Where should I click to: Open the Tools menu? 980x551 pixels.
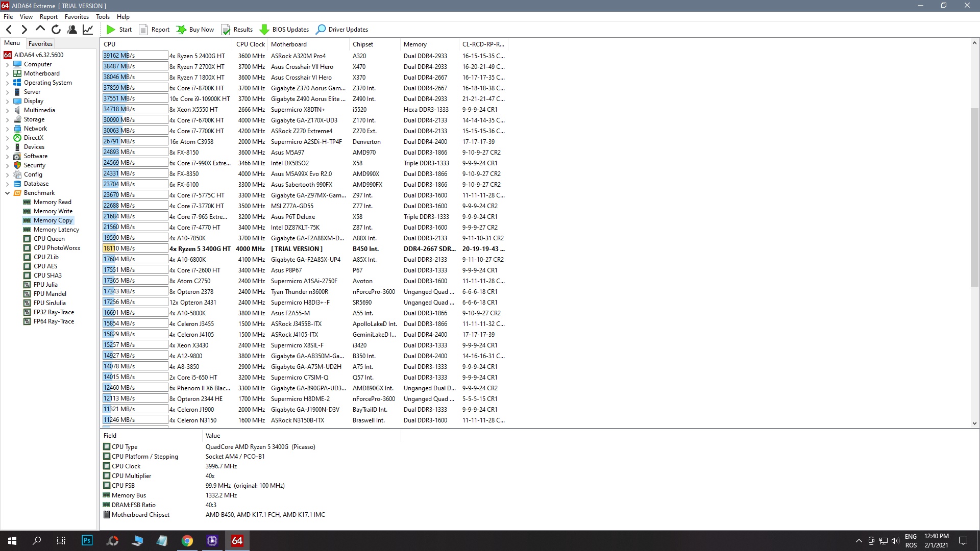103,17
